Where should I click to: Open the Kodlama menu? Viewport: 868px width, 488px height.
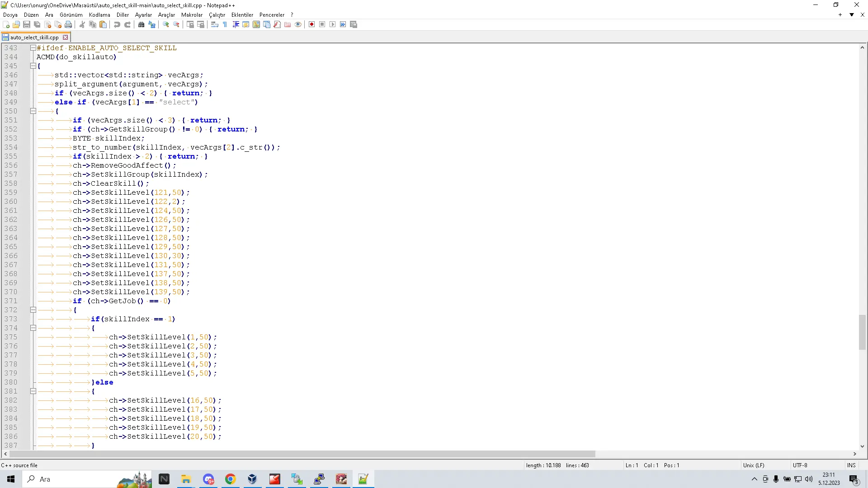pyautogui.click(x=99, y=14)
